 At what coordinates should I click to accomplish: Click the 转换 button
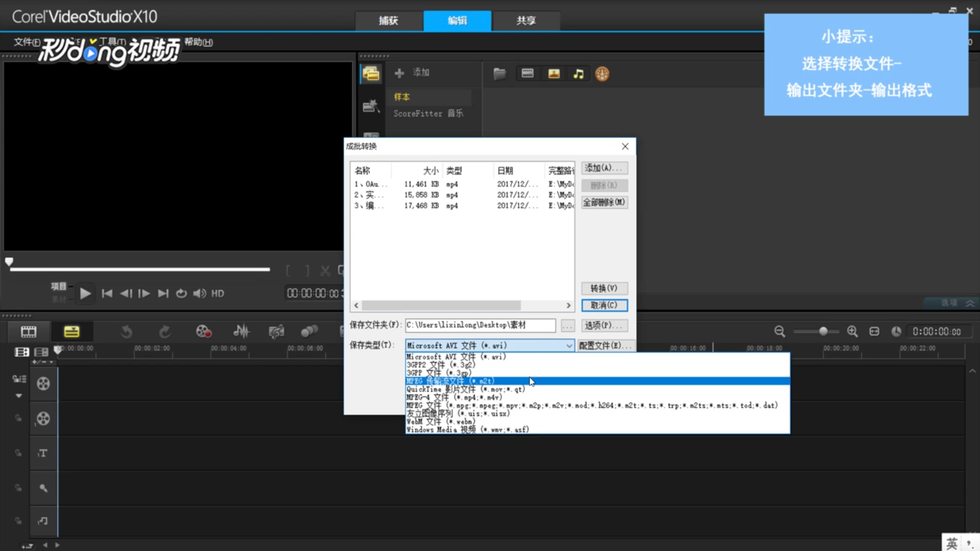tap(604, 288)
